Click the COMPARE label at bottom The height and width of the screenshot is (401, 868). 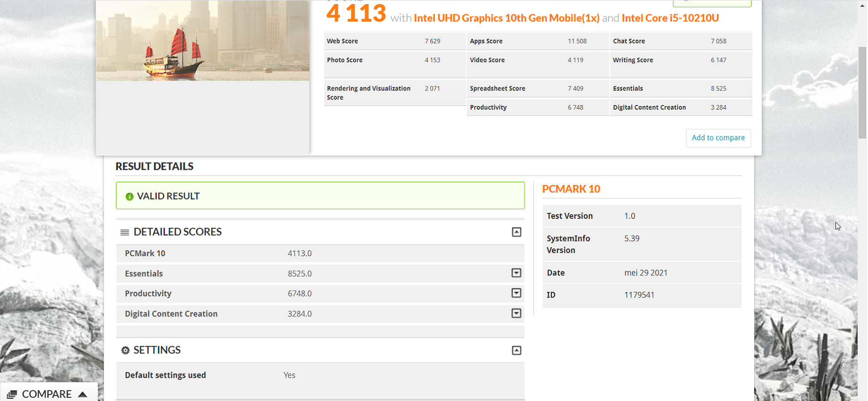point(47,394)
